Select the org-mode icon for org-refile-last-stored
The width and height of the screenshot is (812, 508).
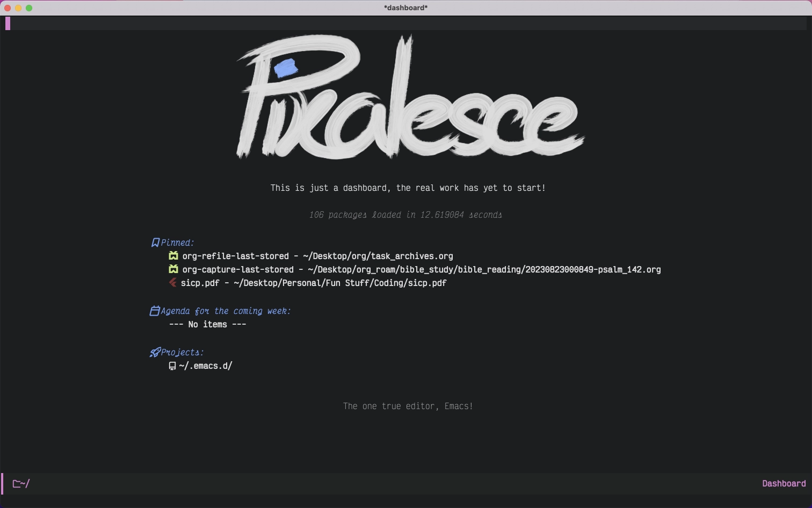pos(173,256)
